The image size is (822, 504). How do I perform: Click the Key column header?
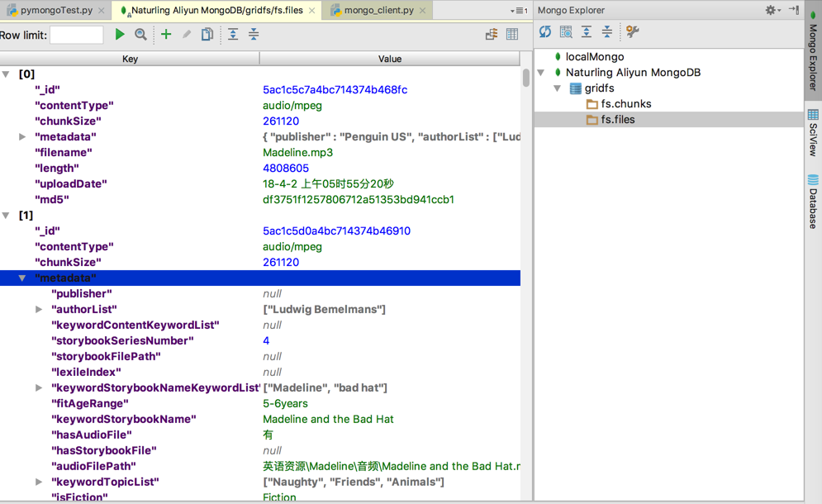(x=130, y=59)
